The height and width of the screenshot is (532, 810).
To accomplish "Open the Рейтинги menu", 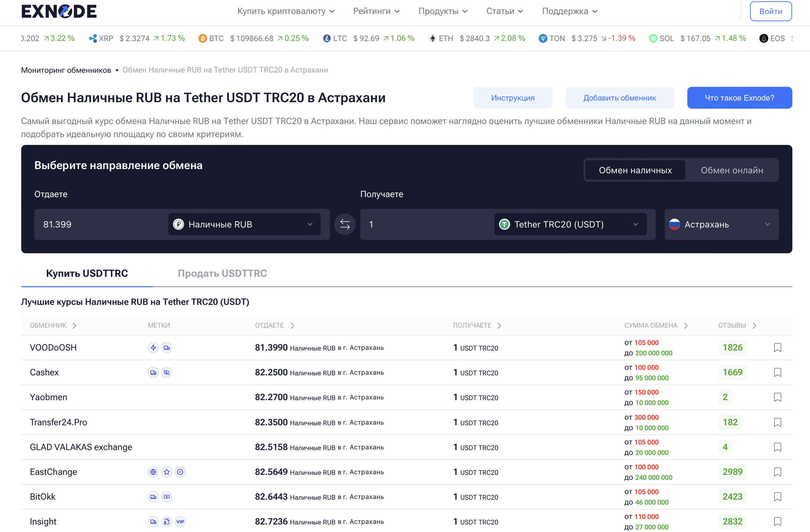I will pos(376,11).
